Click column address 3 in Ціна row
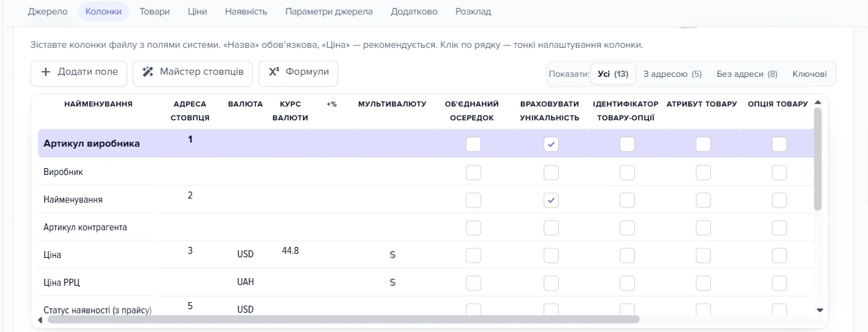Viewport: 868px width, 332px height. [190, 250]
